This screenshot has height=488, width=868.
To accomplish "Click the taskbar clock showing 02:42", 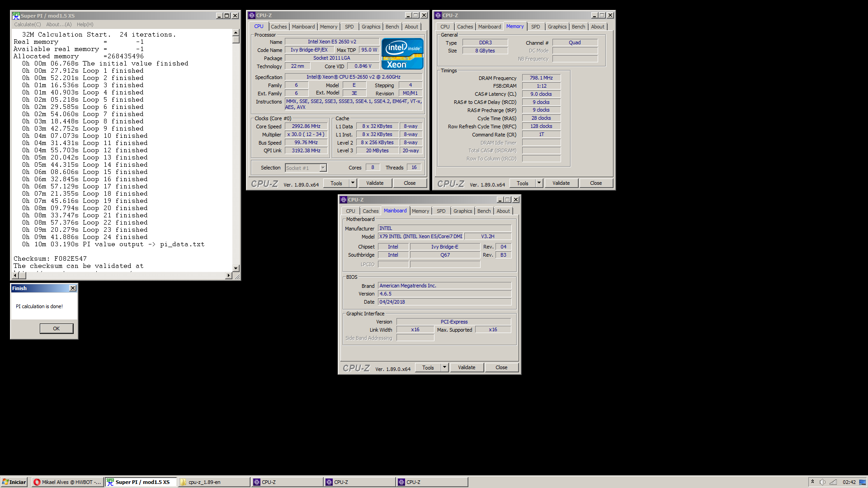I will click(849, 482).
